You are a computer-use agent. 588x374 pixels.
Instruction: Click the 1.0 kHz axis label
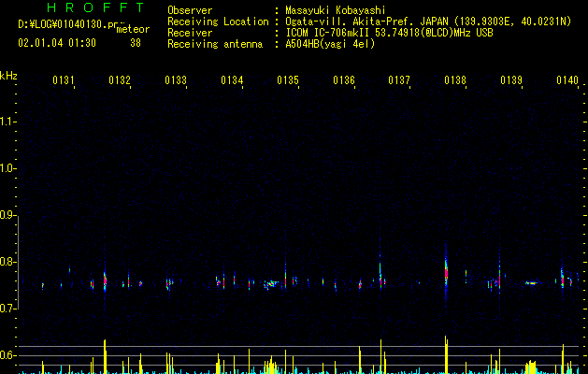point(7,168)
